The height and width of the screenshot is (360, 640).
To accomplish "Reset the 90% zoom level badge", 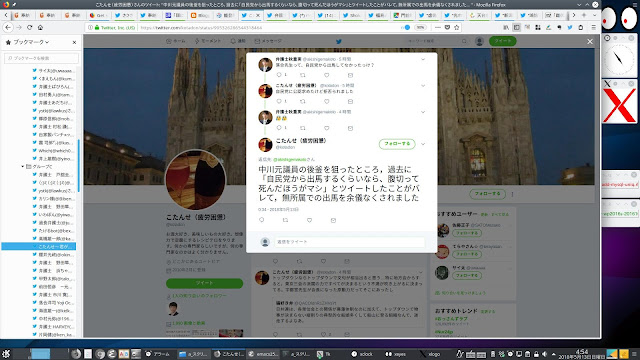I will (x=420, y=27).
